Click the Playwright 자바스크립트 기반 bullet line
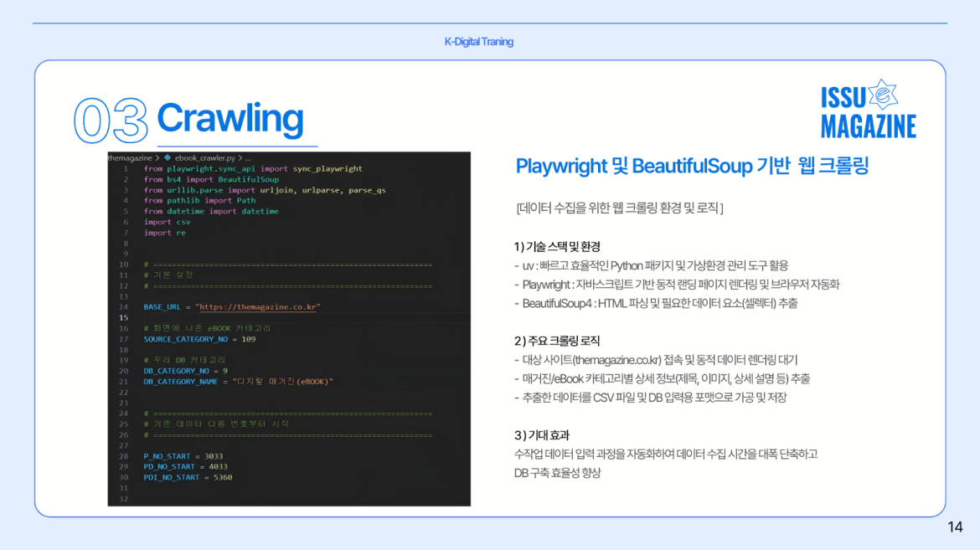Image resolution: width=980 pixels, height=550 pixels. pos(677,285)
